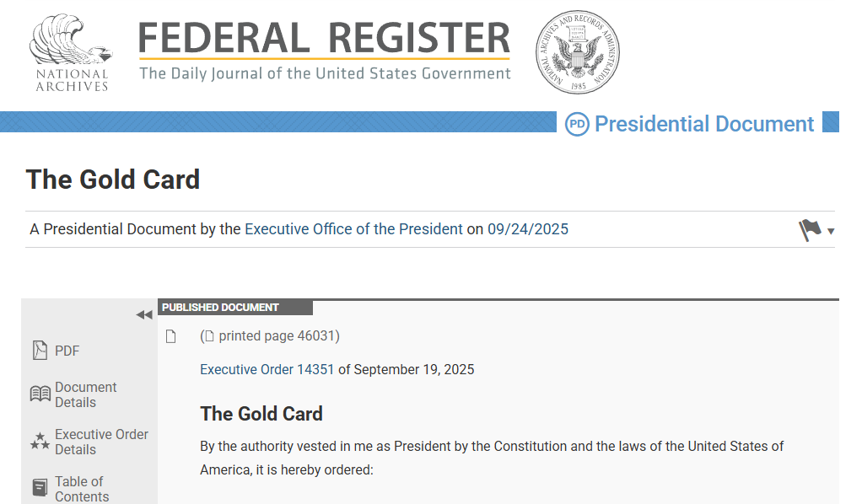The height and width of the screenshot is (504, 862).
Task: Click the National Archives eagle logo
Action: click(x=71, y=53)
